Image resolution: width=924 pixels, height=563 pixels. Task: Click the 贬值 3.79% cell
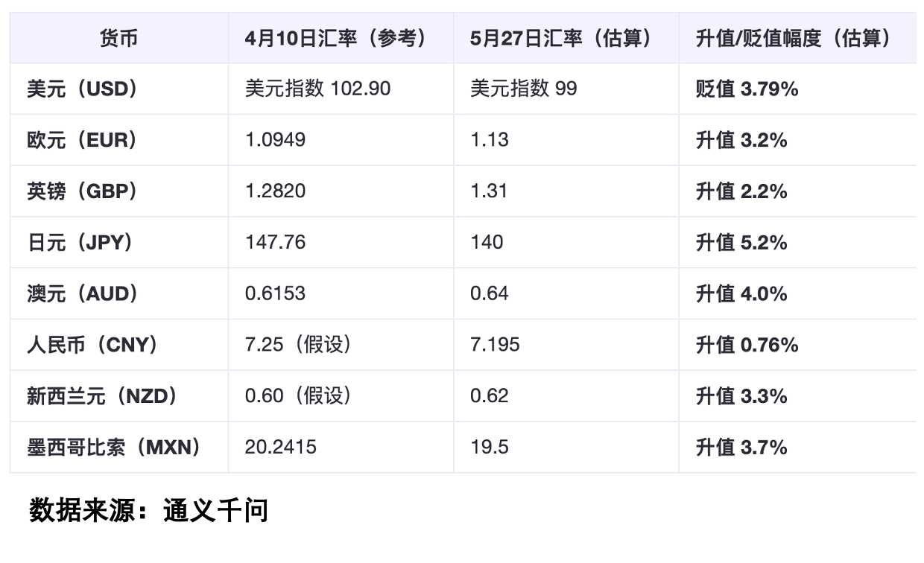tap(747, 89)
